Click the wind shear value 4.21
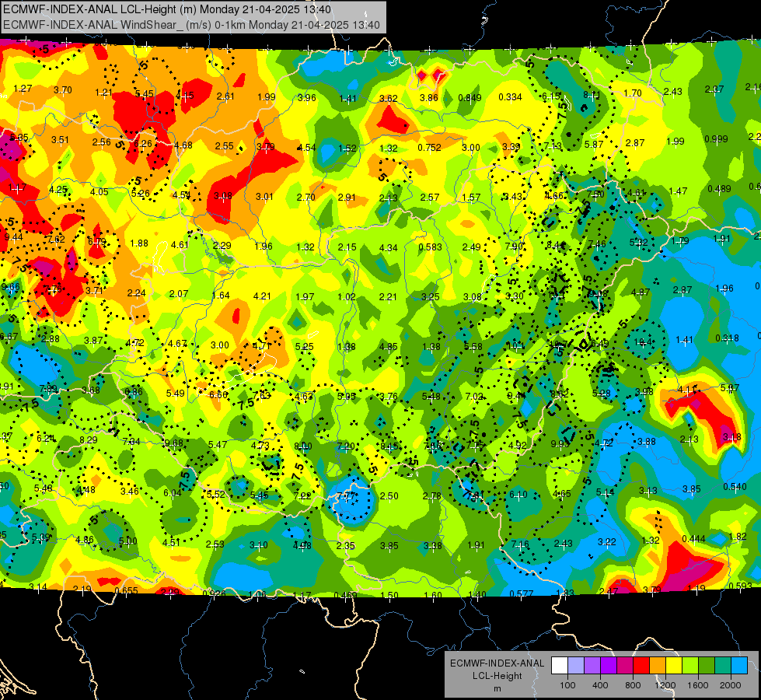761x700 pixels. pos(262,296)
